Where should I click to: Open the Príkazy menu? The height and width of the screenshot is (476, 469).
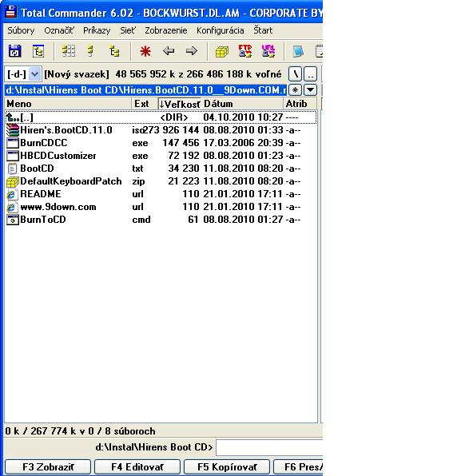pos(97,30)
